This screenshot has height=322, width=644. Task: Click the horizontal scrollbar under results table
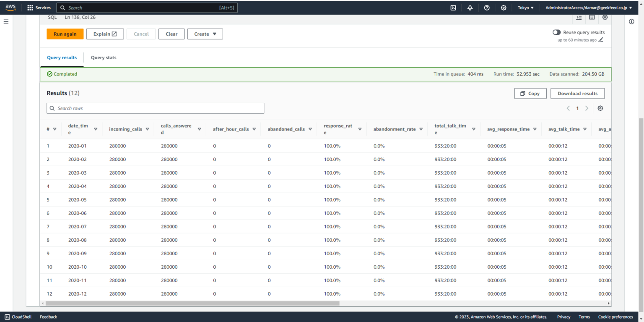[192, 303]
